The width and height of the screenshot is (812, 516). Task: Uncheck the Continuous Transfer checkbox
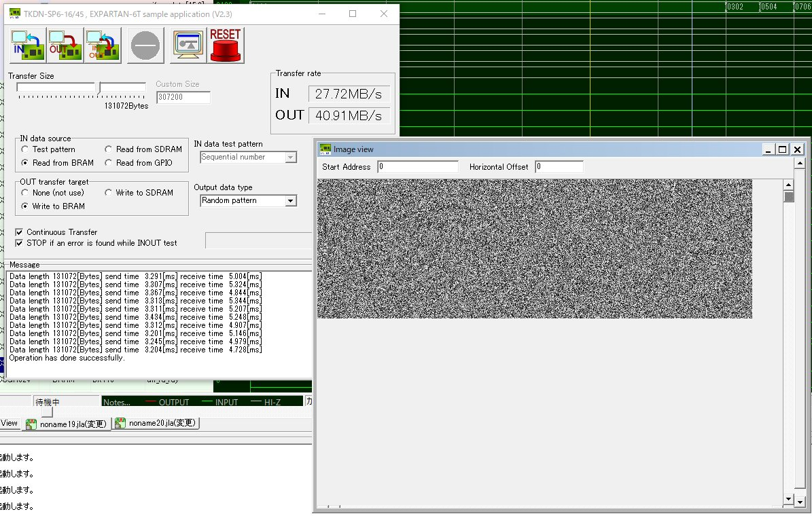tap(19, 232)
